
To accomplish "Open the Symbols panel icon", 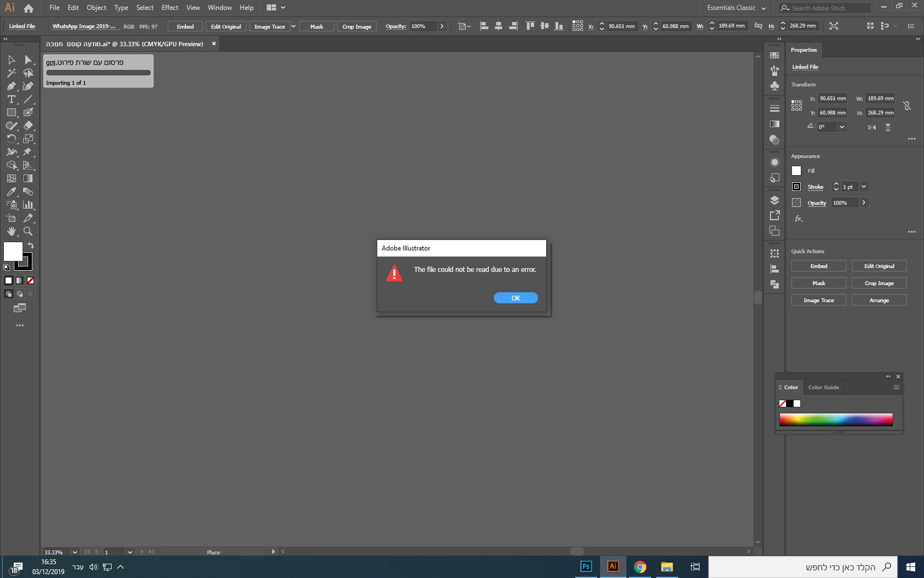I will [x=774, y=86].
